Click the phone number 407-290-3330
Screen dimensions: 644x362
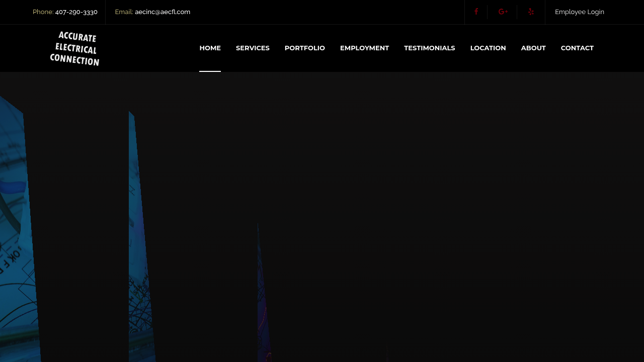tap(76, 12)
